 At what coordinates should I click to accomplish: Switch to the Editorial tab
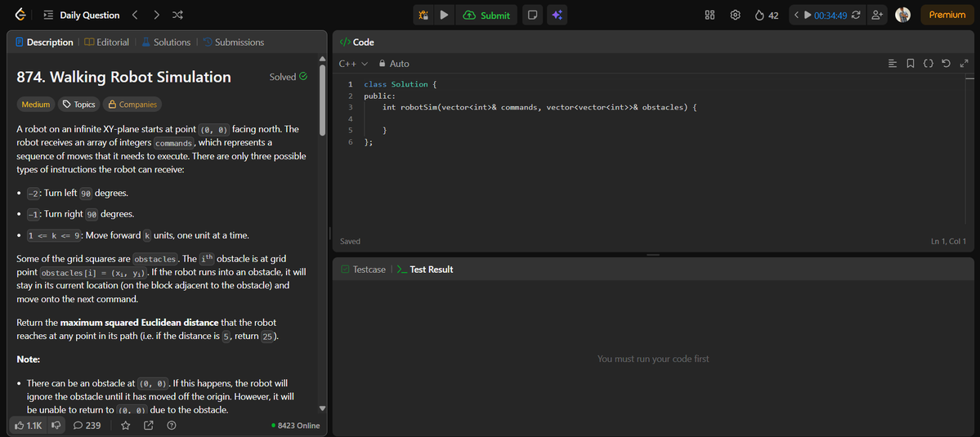[x=107, y=42]
